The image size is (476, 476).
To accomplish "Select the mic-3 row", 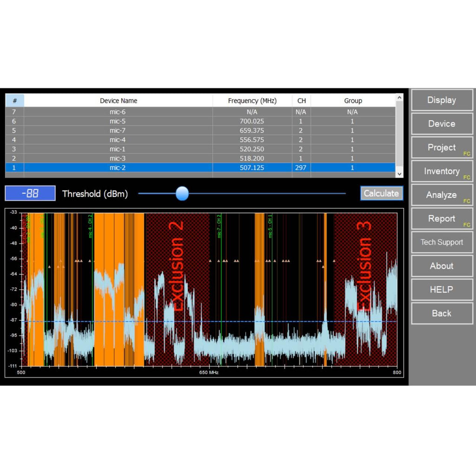I will pos(200,159).
